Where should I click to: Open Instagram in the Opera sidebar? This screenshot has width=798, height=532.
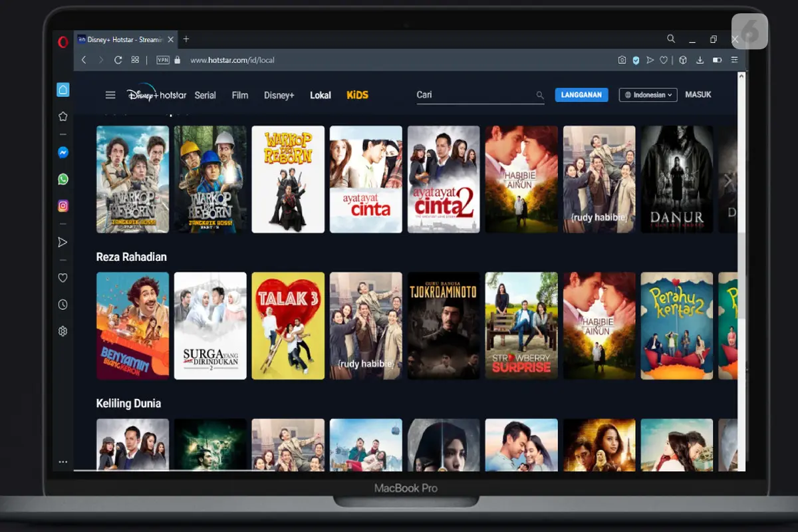click(63, 206)
